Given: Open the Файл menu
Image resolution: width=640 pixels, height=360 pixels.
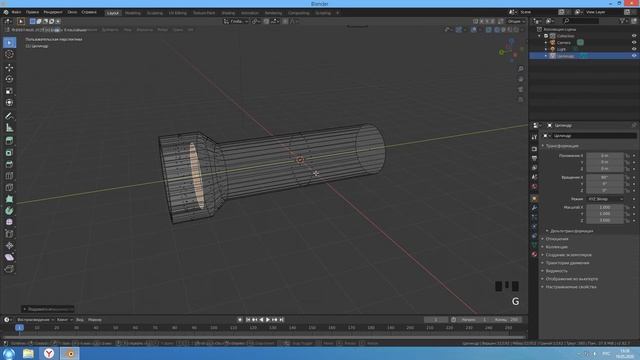Looking at the screenshot, I should (x=16, y=12).
